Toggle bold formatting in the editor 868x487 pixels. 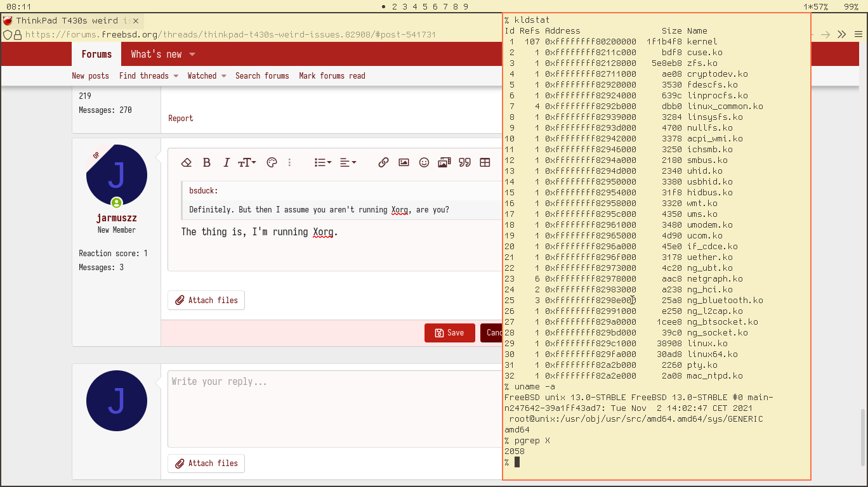(x=206, y=162)
